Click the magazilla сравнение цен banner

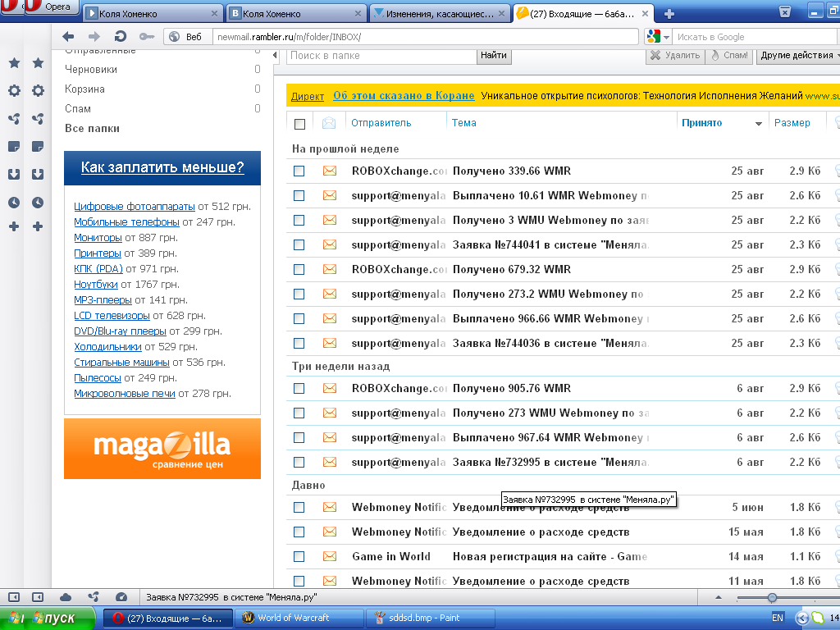pos(162,449)
